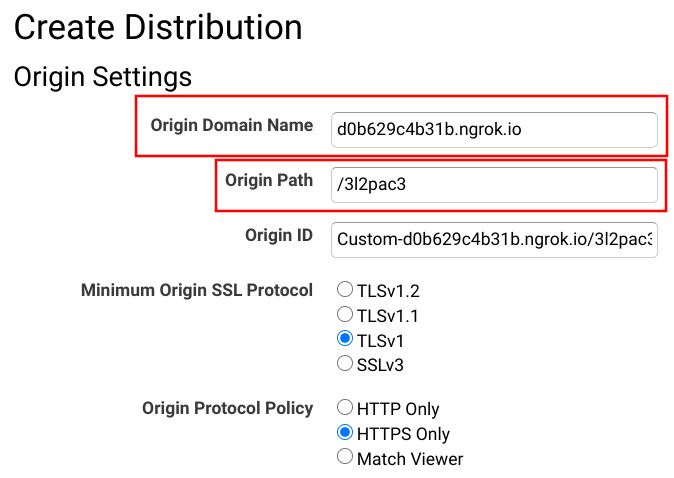Choose TLSv1.1 as minimum SSL protocol
This screenshot has height=478, width=674.
point(345,315)
